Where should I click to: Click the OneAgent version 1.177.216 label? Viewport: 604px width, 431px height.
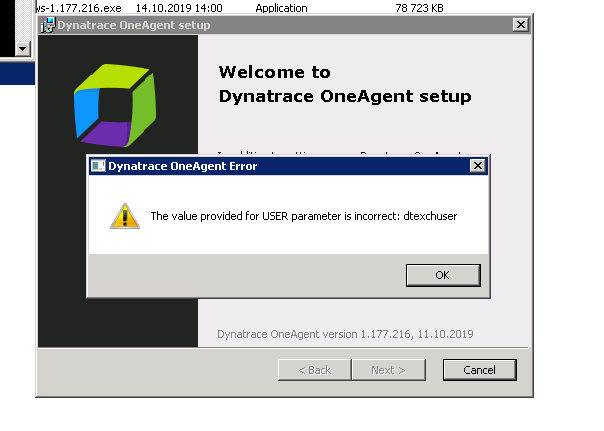tap(345, 334)
